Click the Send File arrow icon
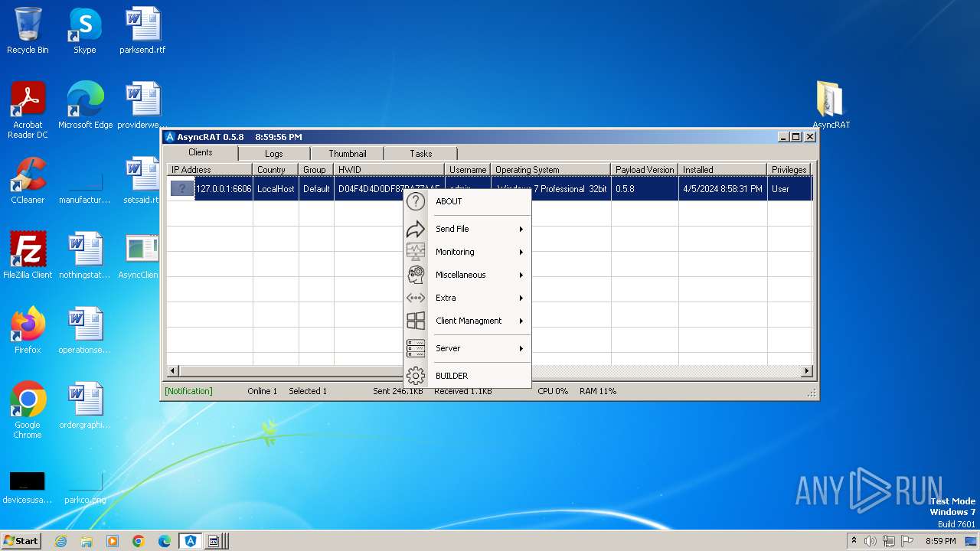 coord(415,229)
